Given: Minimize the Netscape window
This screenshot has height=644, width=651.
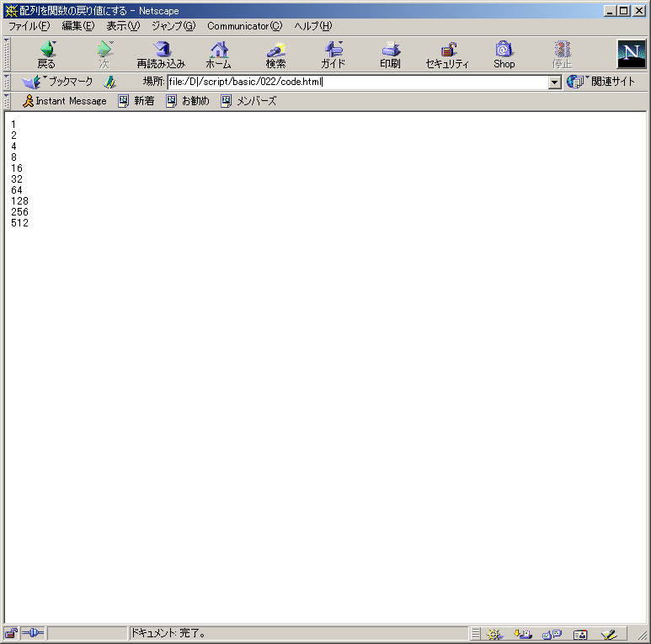Looking at the screenshot, I should [x=610, y=11].
